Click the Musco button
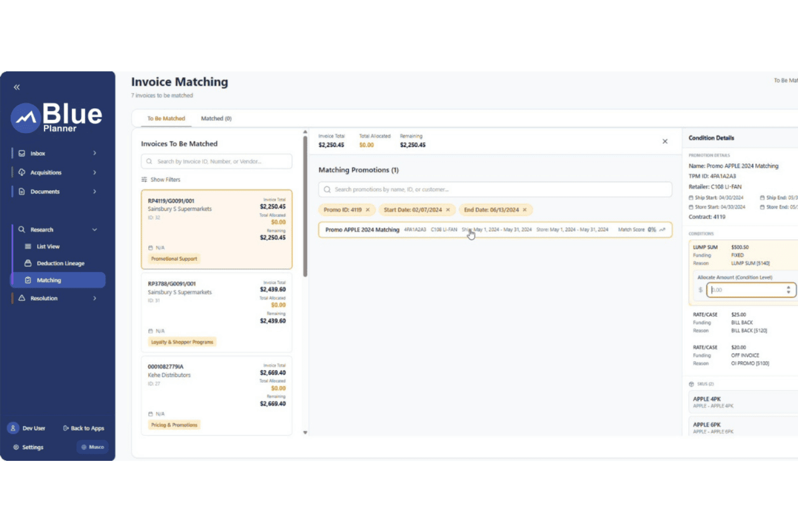798x532 pixels. 92,447
